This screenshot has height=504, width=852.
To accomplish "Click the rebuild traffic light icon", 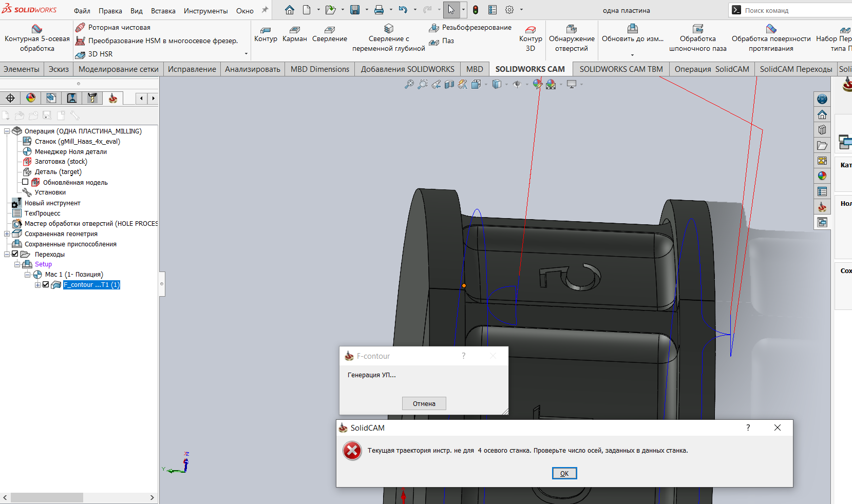I will pyautogui.click(x=476, y=10).
